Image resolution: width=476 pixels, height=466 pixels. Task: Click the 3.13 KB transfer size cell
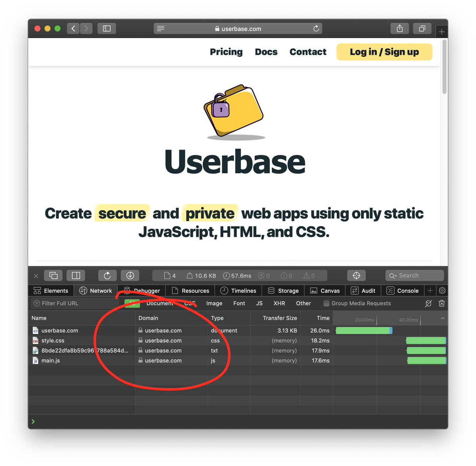point(287,330)
